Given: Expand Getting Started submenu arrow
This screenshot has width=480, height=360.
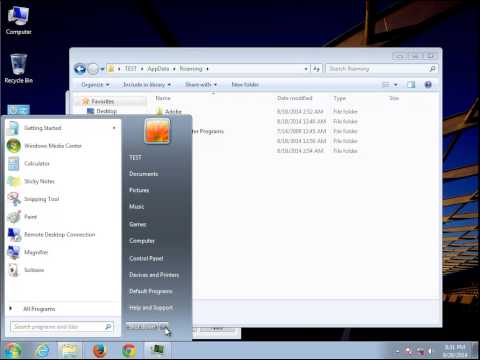Looking at the screenshot, I should click(114, 128).
